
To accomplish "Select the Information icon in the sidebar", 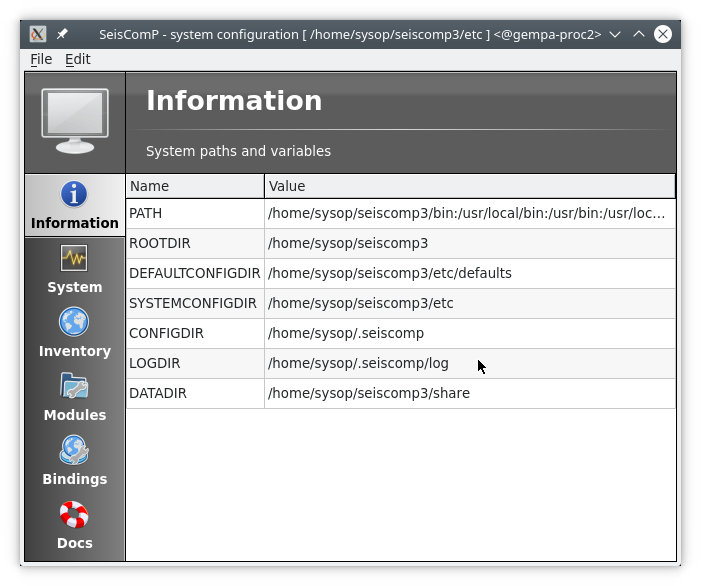I will tap(74, 194).
